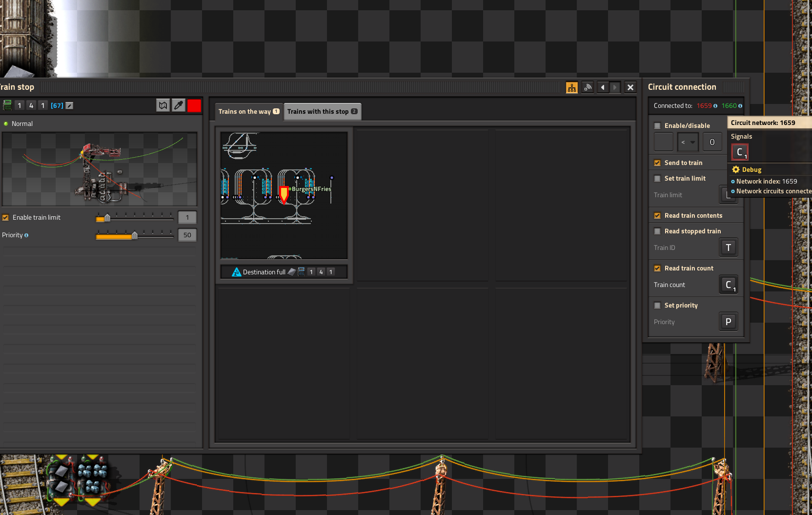Image resolution: width=812 pixels, height=515 pixels.
Task: Check Set train limit
Action: [657, 179]
